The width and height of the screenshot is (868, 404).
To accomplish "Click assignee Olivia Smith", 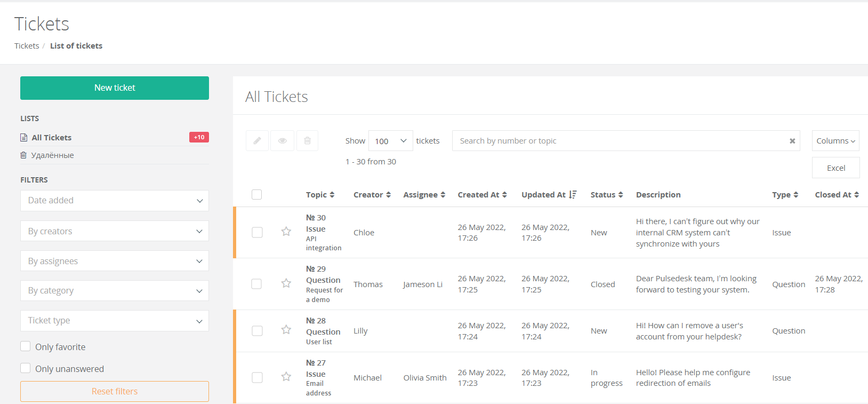I will pyautogui.click(x=425, y=378).
